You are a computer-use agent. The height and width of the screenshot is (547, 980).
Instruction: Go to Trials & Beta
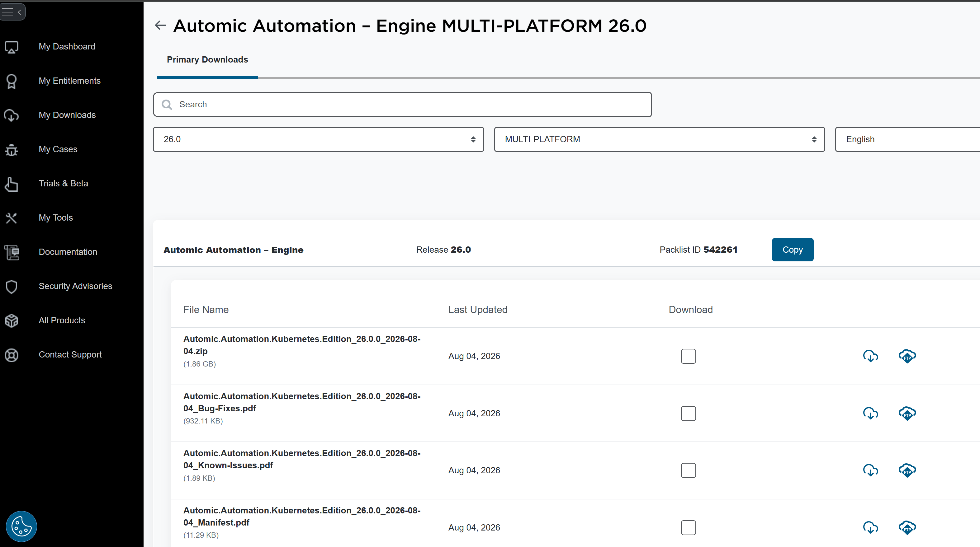[64, 184]
